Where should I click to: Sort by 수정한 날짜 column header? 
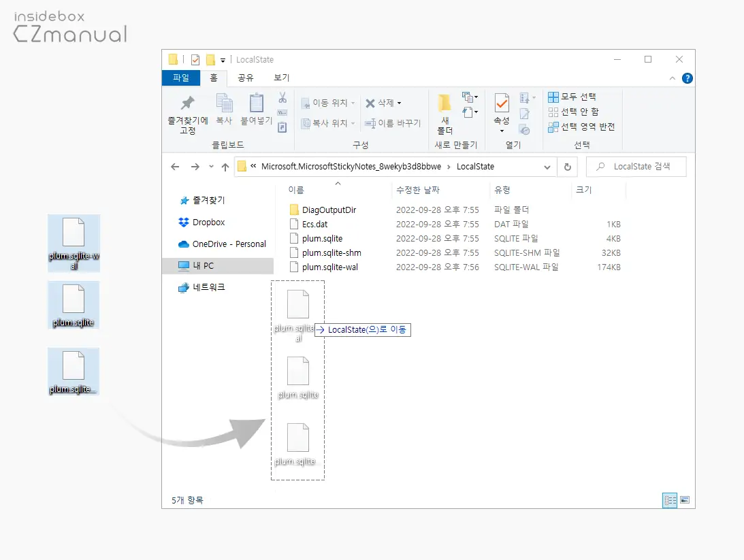pyautogui.click(x=418, y=190)
